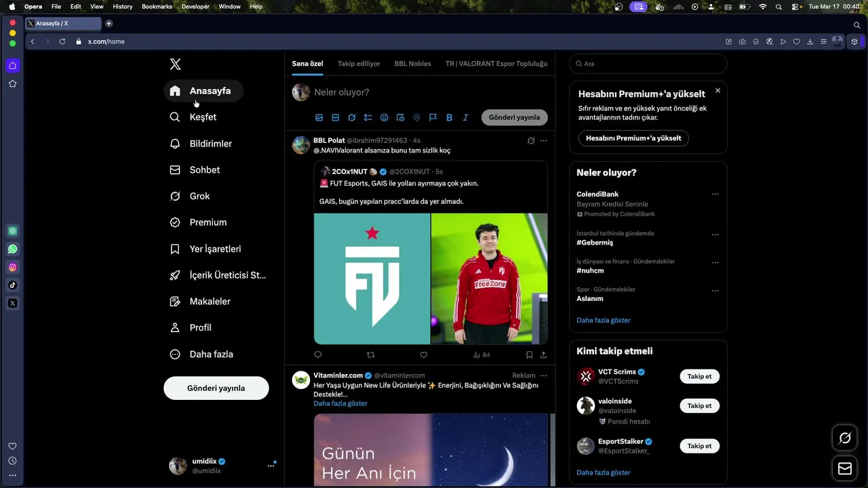This screenshot has height=488, width=868.
Task: Open the floating Grok button
Action: pyautogui.click(x=845, y=438)
